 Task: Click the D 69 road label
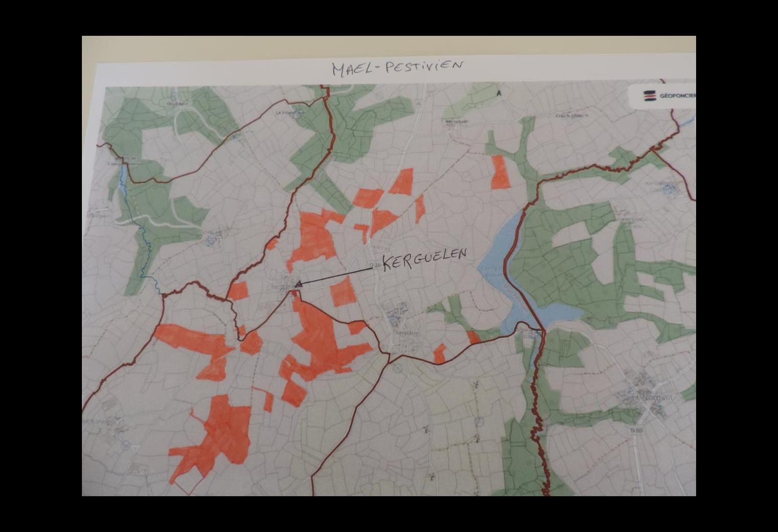tap(636, 431)
